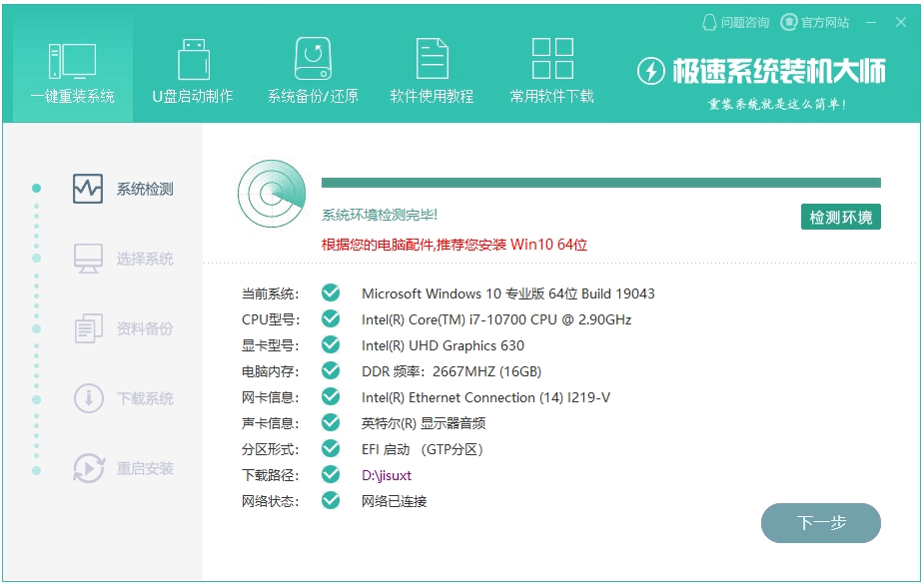Click the 系统环境检测完毕! message

tap(380, 215)
